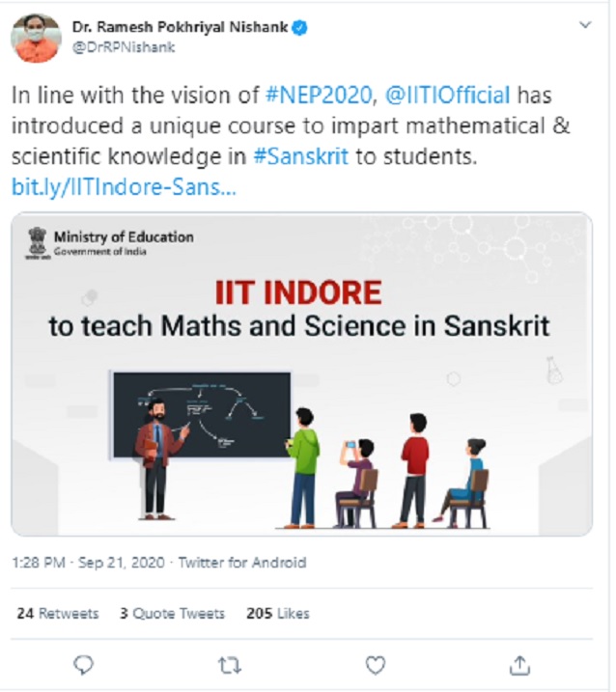
Task: Click the reply speech bubble icon
Action: (x=84, y=664)
